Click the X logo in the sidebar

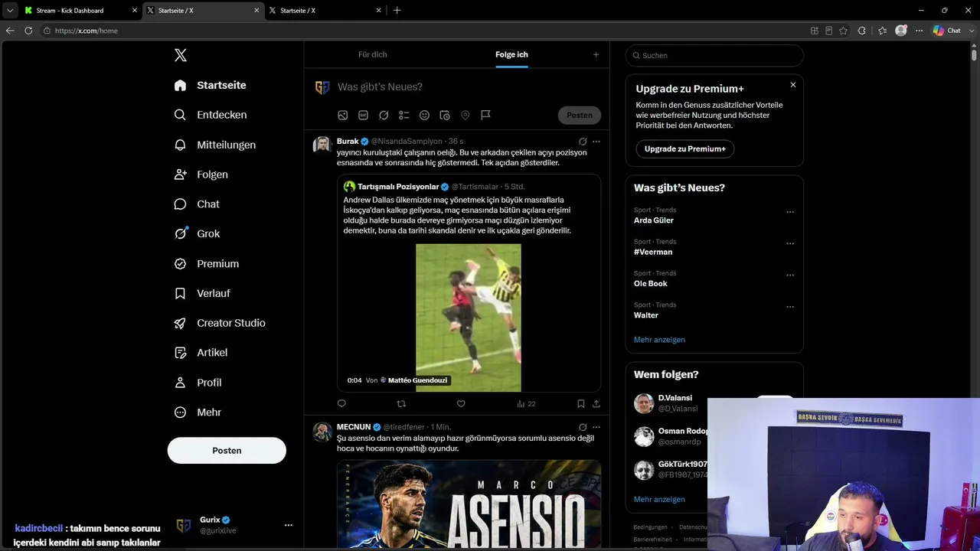[x=181, y=55]
